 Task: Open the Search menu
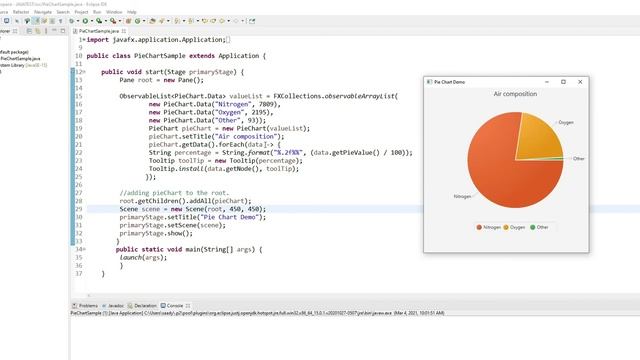pos(63,12)
